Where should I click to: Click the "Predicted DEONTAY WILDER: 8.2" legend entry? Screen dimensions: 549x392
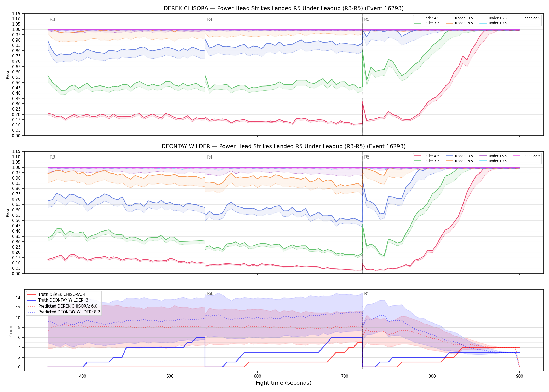tap(64, 312)
